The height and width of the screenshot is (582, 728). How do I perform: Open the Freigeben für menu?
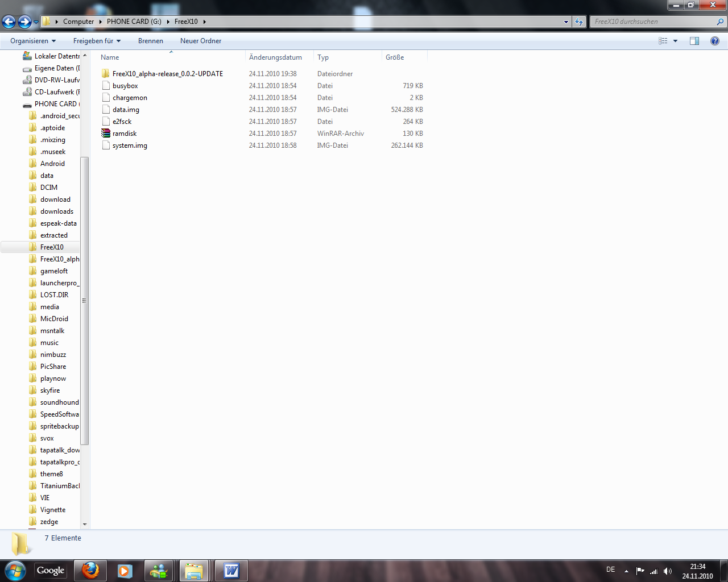tap(97, 41)
